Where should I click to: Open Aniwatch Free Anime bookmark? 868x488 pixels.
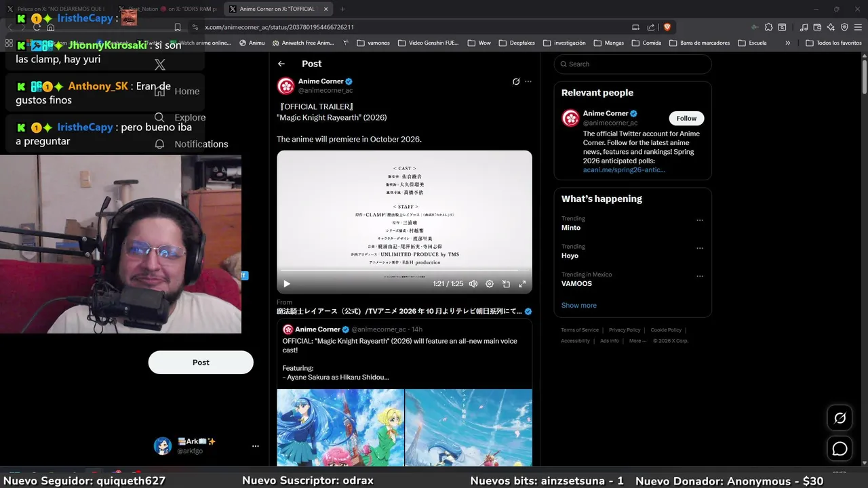click(303, 43)
